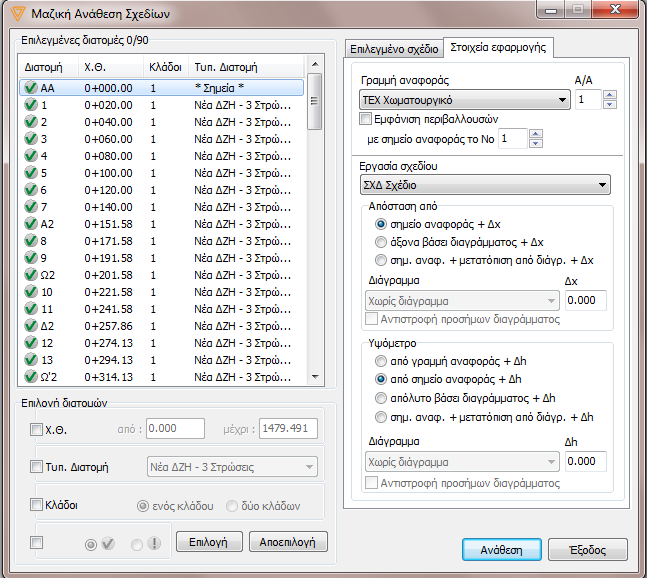Click the Χ.Θ. 'από' field showing 0.000
This screenshot has width=647, height=578.
[175, 428]
